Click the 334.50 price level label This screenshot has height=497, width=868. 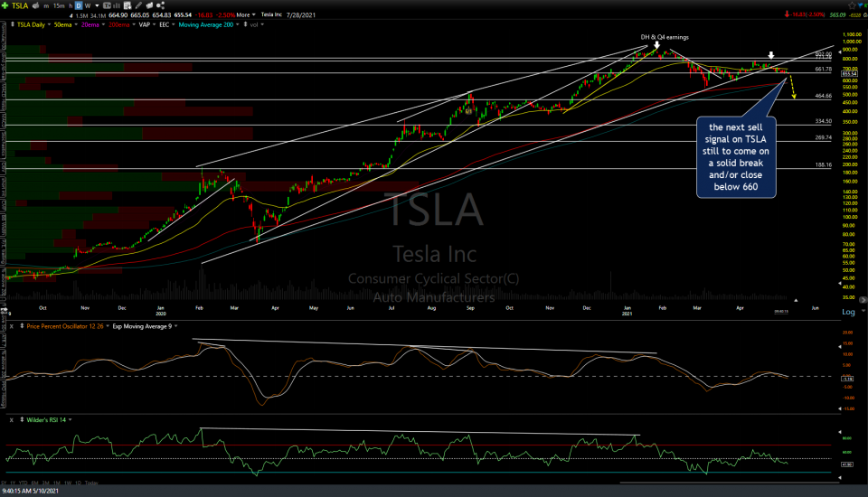823,121
